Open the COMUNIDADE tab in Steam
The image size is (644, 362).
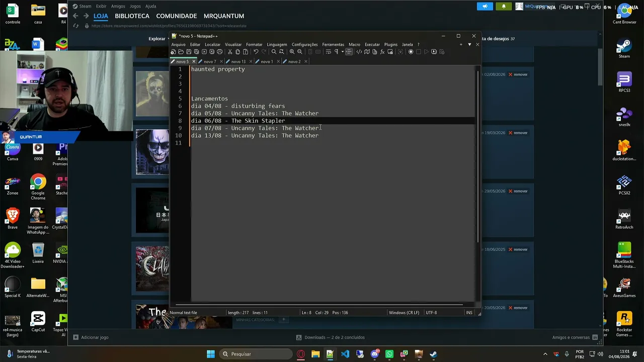click(x=176, y=16)
